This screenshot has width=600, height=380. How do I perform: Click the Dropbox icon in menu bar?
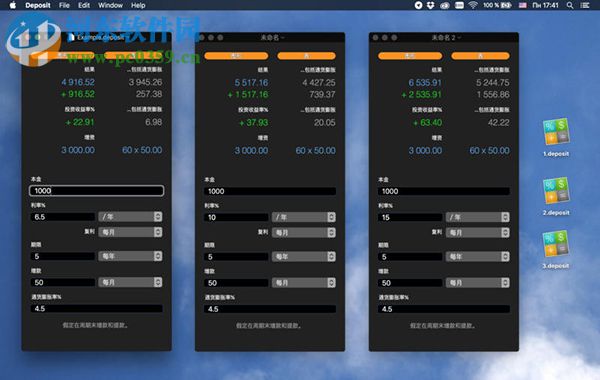[x=430, y=5]
